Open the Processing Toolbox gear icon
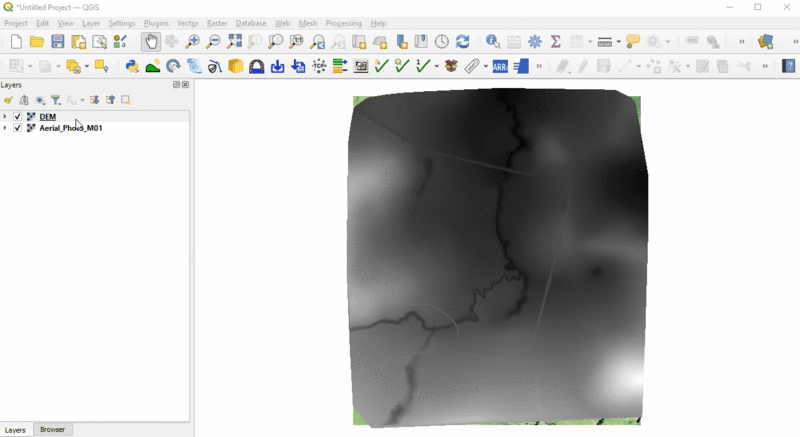The height and width of the screenshot is (437, 800). [x=535, y=42]
